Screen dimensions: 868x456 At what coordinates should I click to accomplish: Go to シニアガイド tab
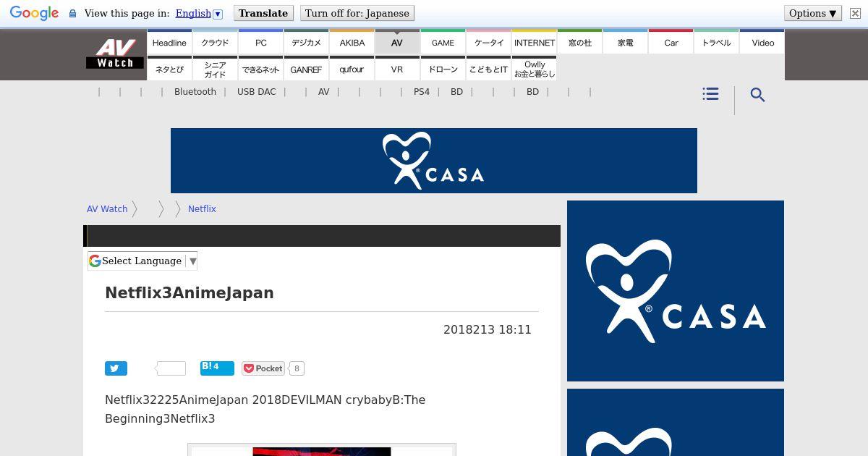tap(215, 69)
